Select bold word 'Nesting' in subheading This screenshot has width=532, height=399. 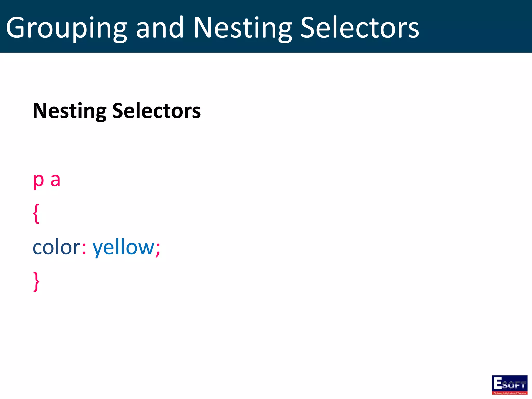click(70, 111)
